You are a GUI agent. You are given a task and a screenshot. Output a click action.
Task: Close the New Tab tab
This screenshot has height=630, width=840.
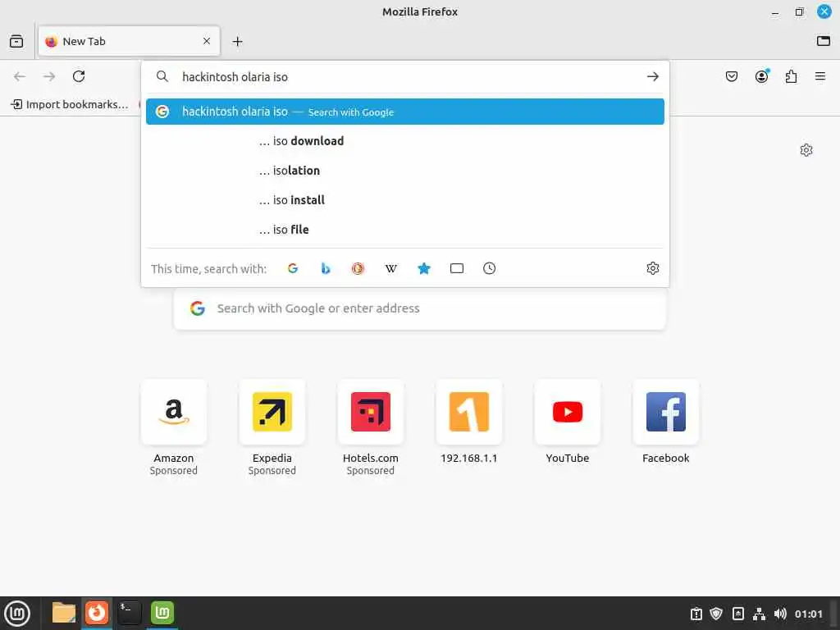pyautogui.click(x=206, y=41)
